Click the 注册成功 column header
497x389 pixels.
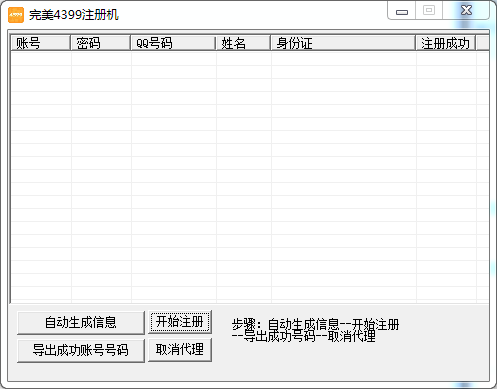coord(446,43)
